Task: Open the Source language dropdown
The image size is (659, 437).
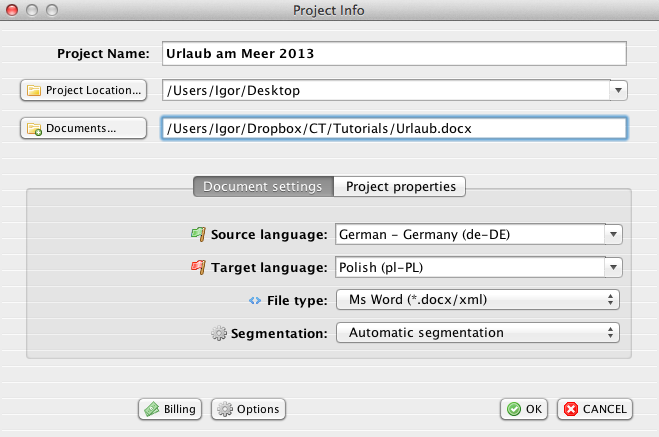Action: [613, 234]
